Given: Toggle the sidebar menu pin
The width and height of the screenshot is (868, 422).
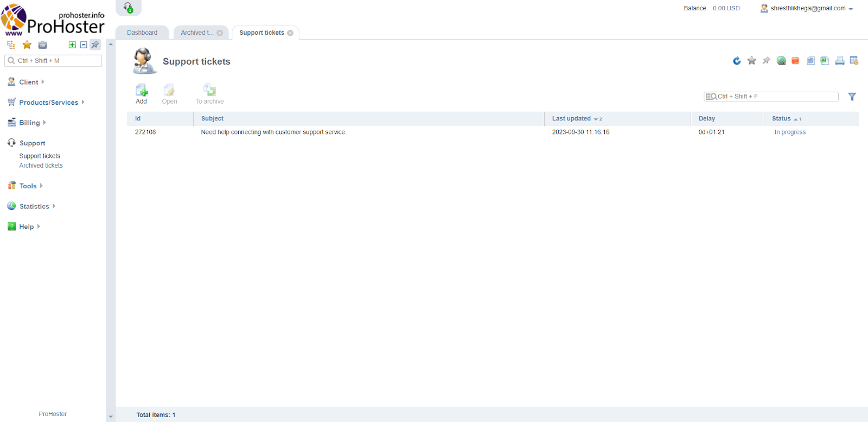Looking at the screenshot, I should [x=95, y=45].
